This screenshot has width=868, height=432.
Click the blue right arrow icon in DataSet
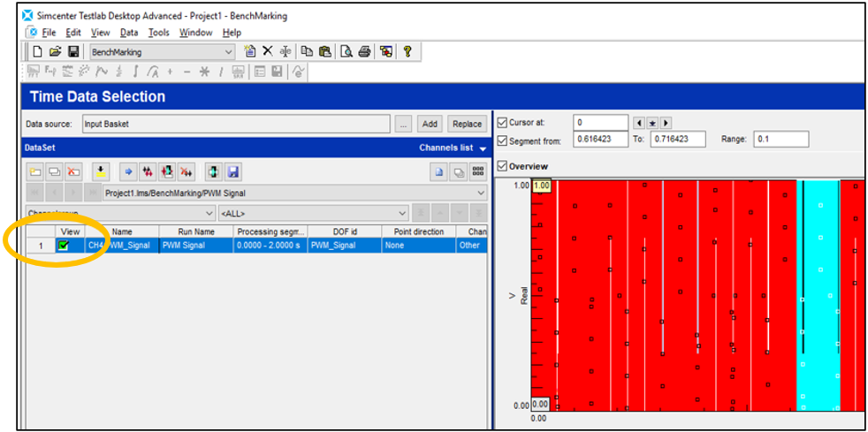128,172
